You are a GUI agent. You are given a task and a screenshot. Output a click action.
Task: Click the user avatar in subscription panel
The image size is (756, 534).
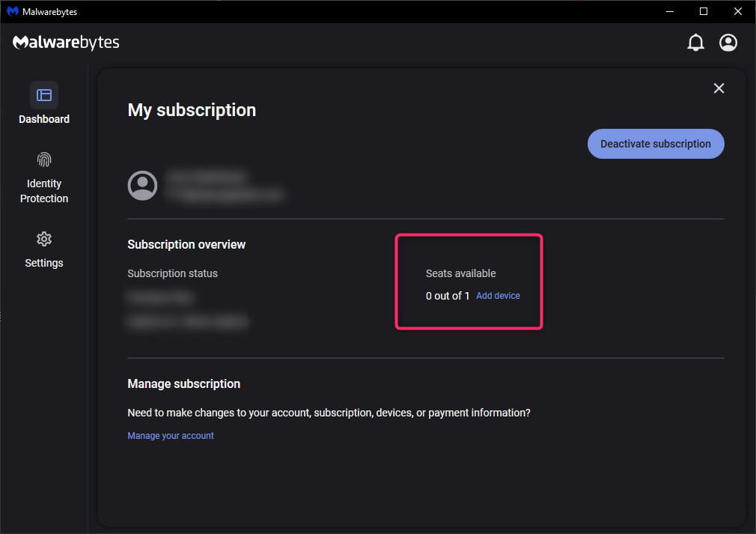pos(142,185)
